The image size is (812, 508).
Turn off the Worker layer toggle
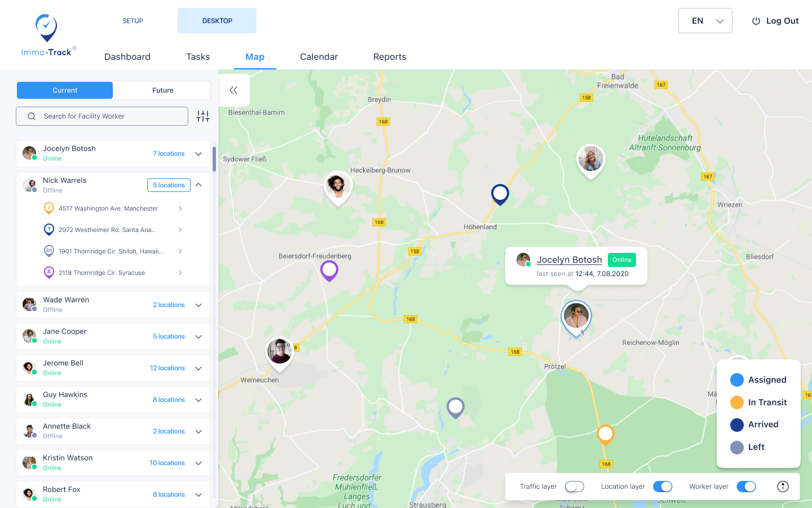(746, 487)
